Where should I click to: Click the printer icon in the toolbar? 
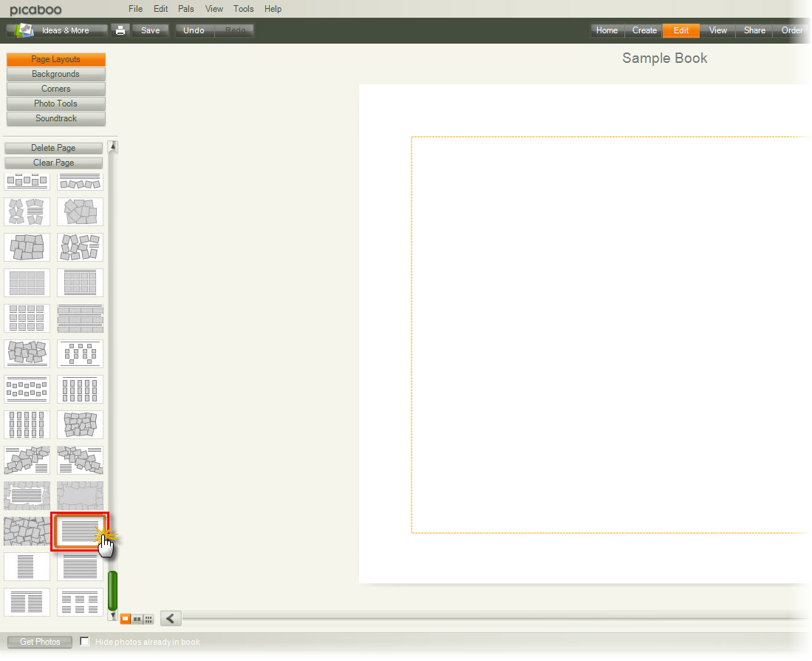click(x=120, y=30)
